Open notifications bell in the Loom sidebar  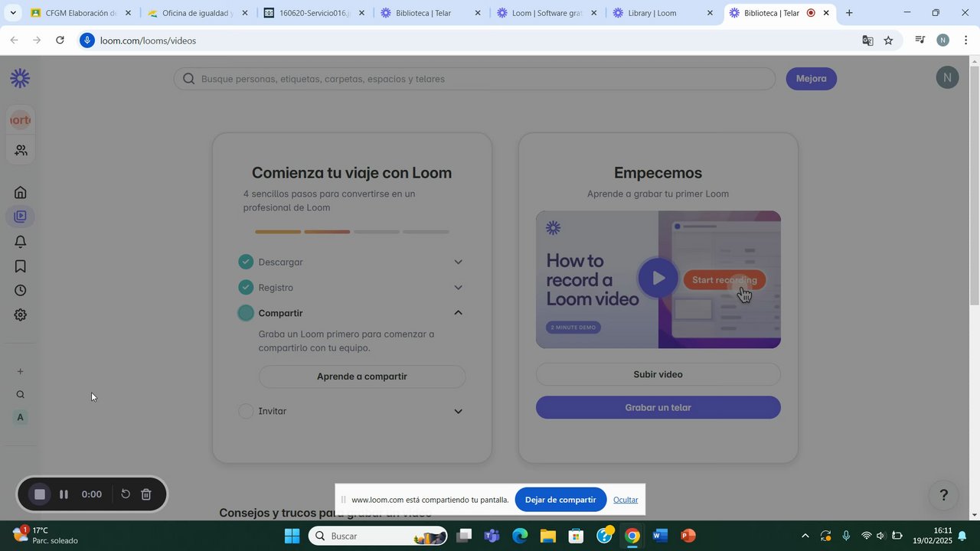click(x=21, y=242)
